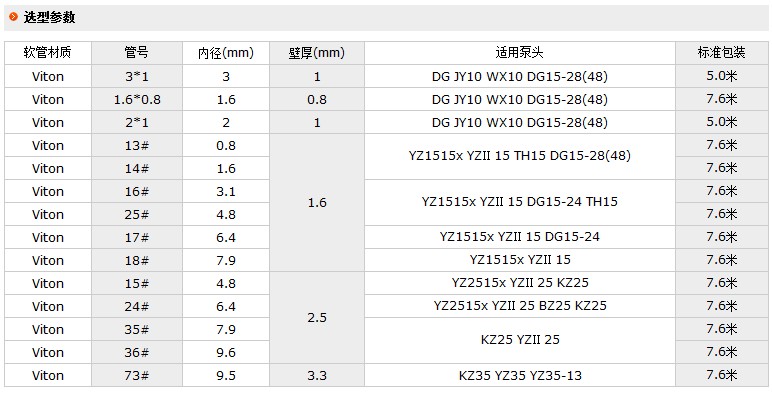The width and height of the screenshot is (772, 393).
Task: Click the 管号 column header
Action: (x=137, y=53)
